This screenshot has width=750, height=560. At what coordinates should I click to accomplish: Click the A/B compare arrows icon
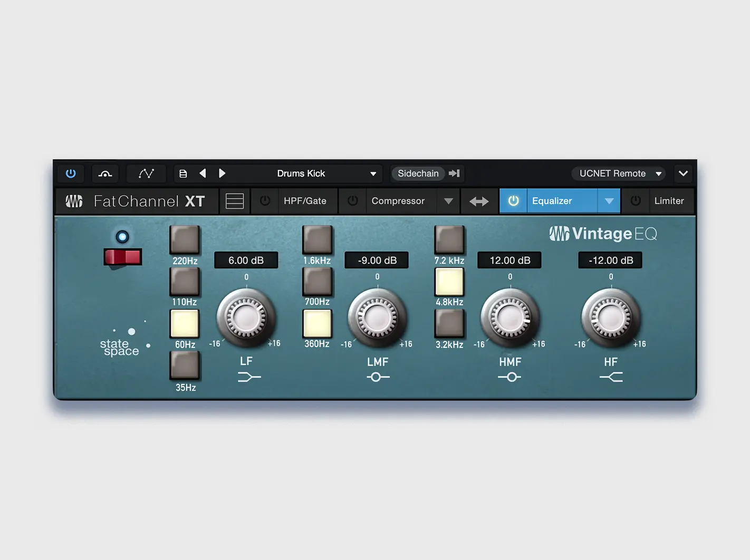point(479,201)
